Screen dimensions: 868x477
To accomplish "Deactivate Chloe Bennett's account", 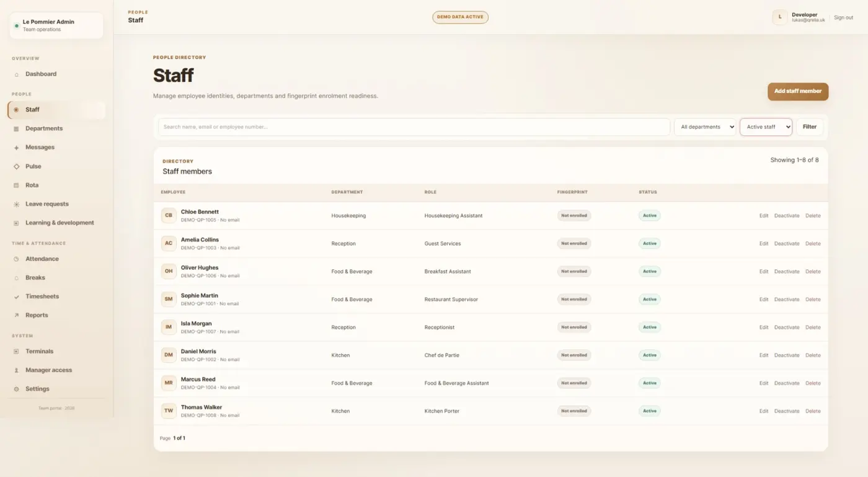I will 787,216.
